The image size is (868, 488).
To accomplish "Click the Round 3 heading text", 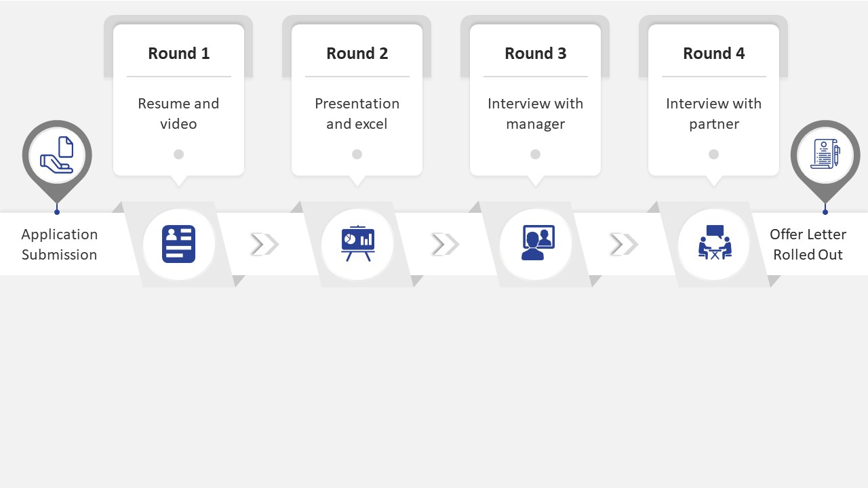I will coord(536,54).
